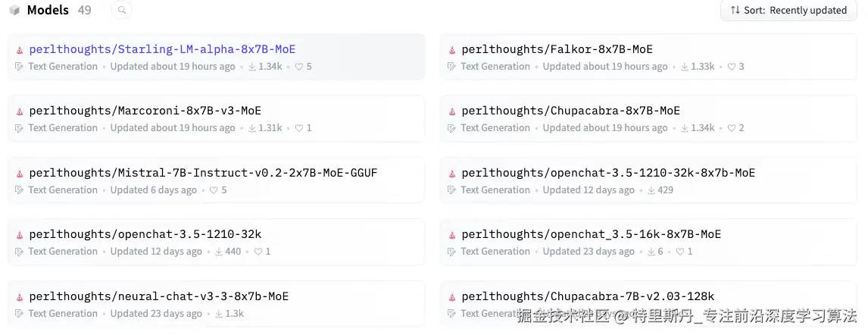
Task: Click the download icon on Falkor-8x7B-MoE card
Action: pyautogui.click(x=685, y=67)
